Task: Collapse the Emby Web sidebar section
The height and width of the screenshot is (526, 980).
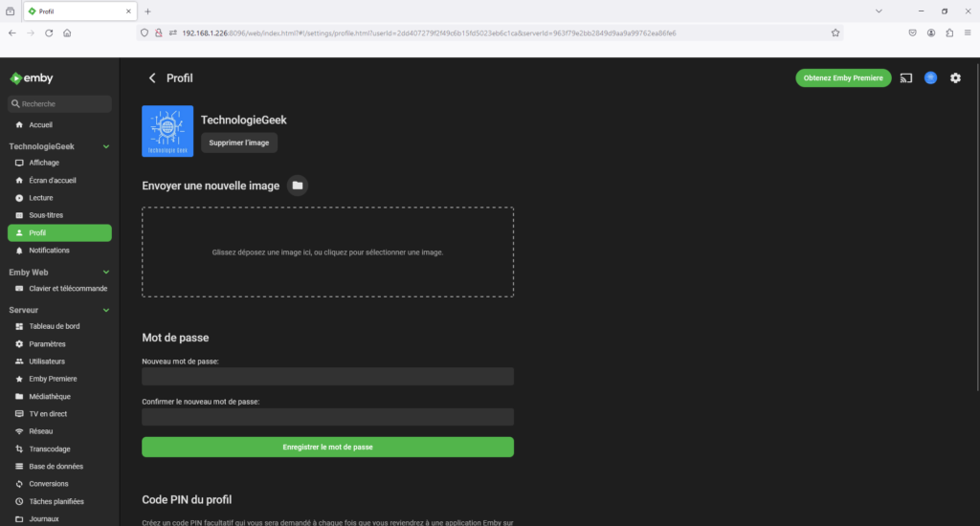Action: tap(106, 273)
